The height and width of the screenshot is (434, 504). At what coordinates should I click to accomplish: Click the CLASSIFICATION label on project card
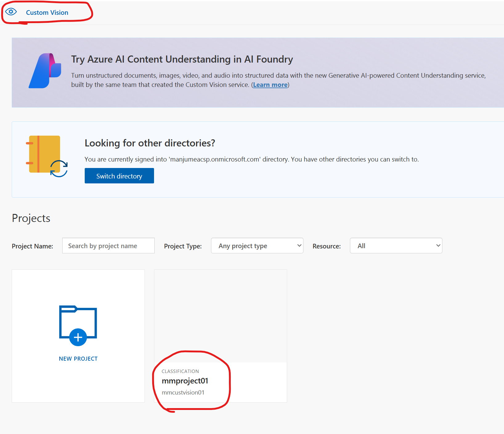[180, 371]
